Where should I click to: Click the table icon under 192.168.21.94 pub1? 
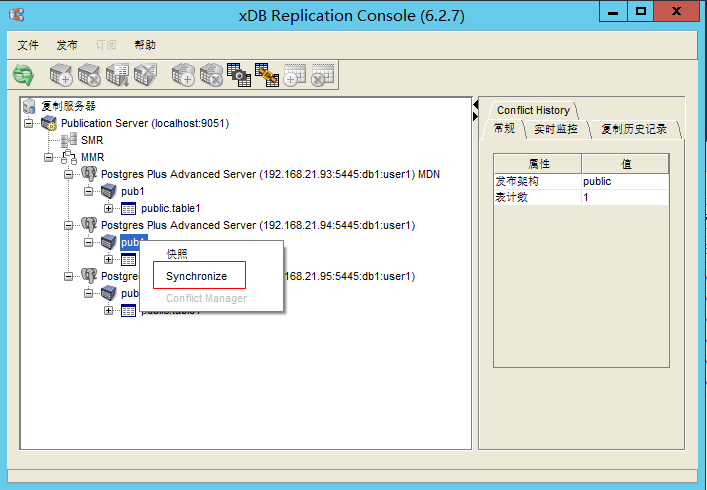129,259
